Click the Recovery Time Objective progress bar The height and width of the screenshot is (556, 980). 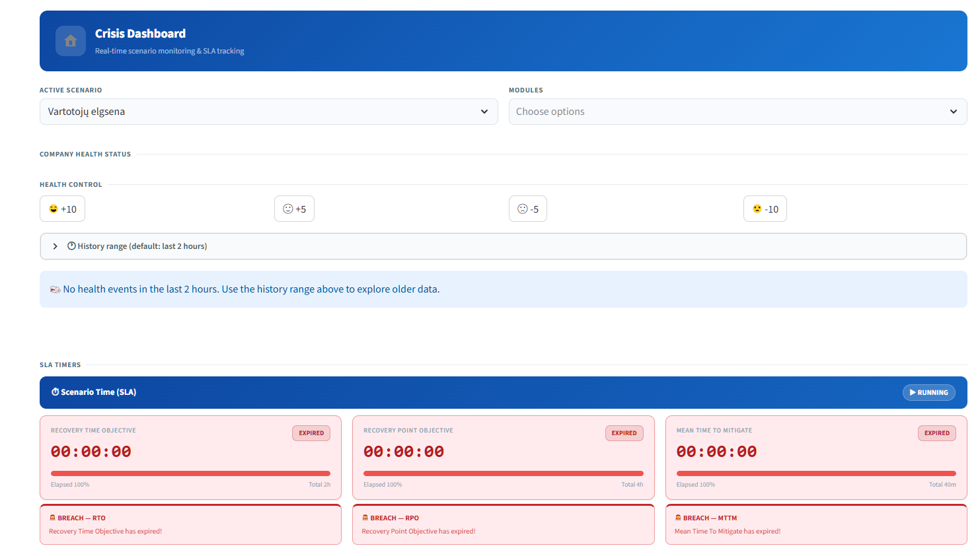point(190,473)
